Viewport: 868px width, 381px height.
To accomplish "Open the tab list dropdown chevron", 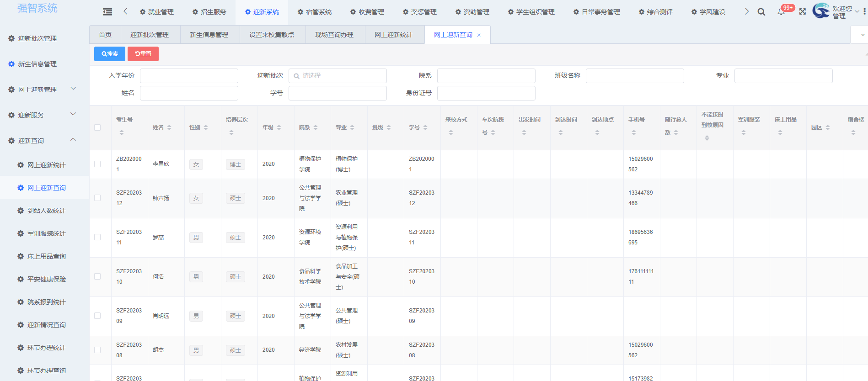I will (x=863, y=35).
